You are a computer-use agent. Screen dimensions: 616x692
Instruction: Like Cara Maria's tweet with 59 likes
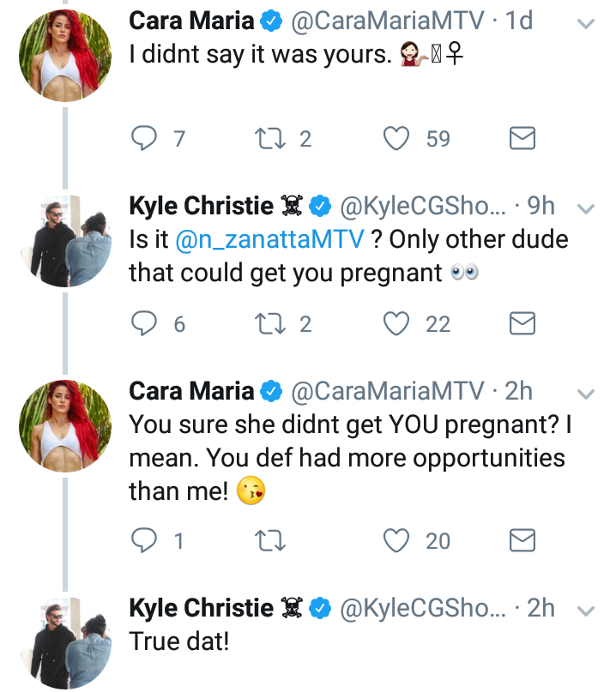click(396, 138)
